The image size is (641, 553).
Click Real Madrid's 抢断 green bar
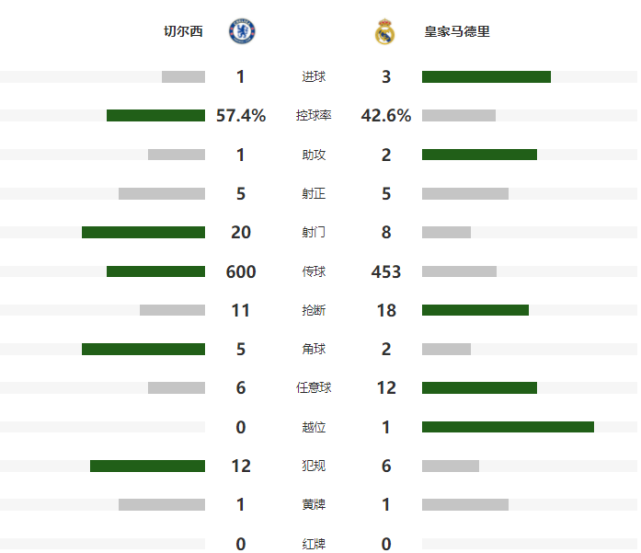pos(475,310)
